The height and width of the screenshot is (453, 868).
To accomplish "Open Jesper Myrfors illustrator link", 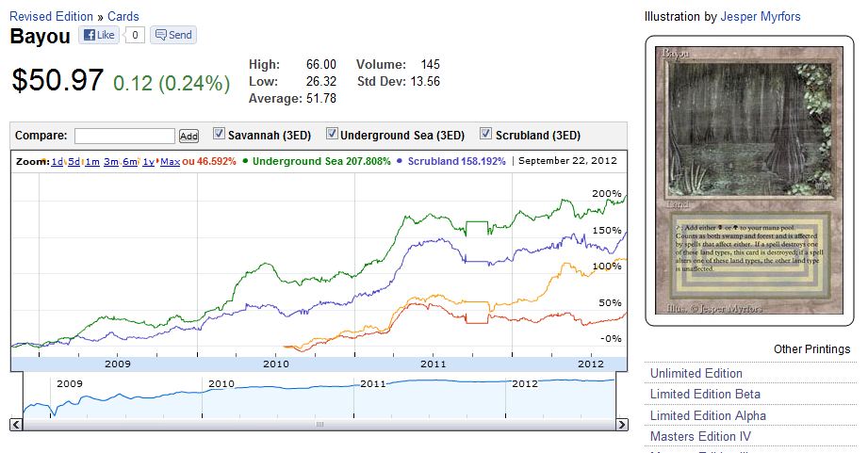I will click(761, 16).
